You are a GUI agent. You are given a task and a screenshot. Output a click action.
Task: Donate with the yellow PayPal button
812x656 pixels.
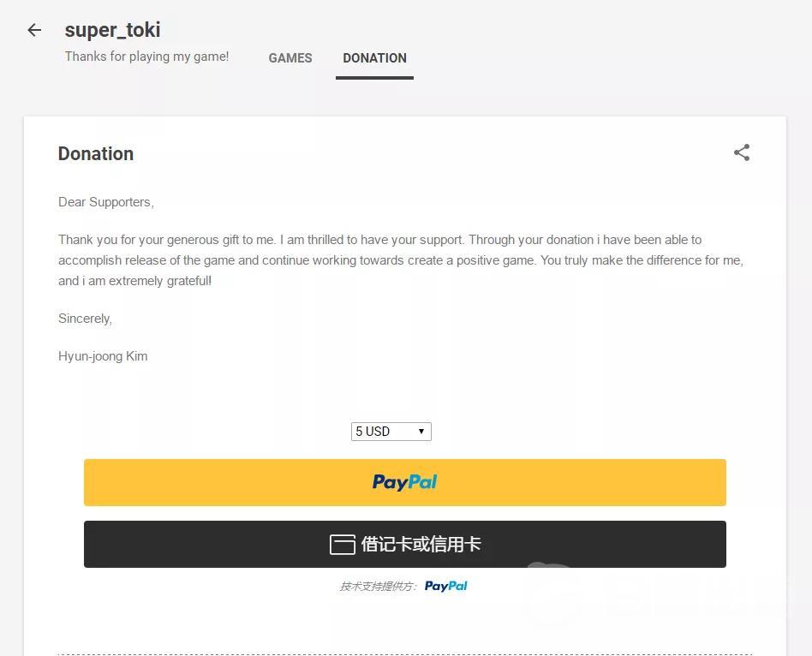(x=405, y=482)
